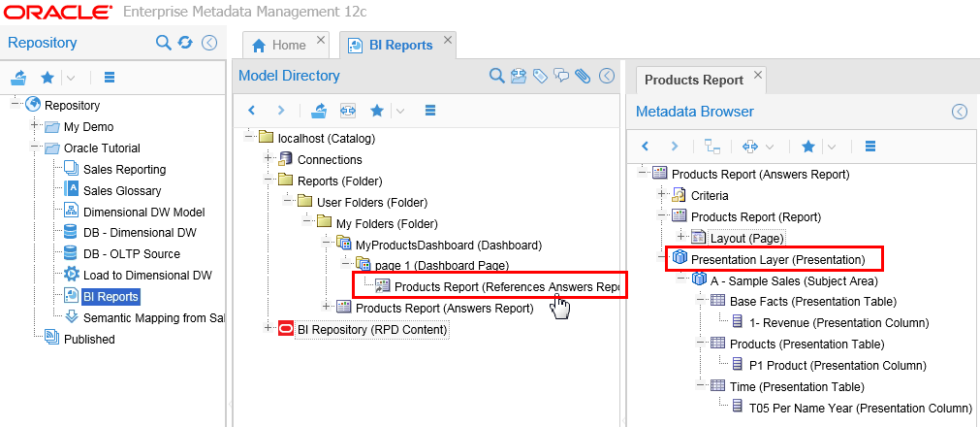The image size is (980, 427).
Task: Select Semantic Mapping from Sales entry
Action: coord(154,318)
